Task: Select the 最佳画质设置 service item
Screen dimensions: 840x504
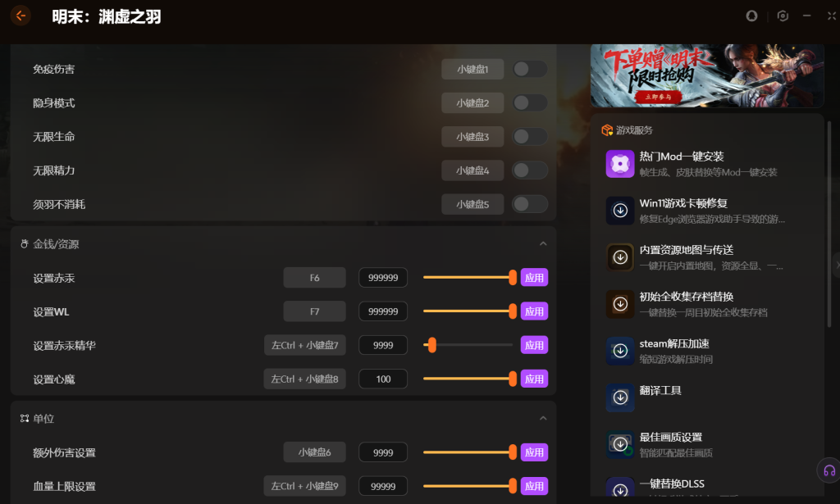Action: click(x=705, y=445)
